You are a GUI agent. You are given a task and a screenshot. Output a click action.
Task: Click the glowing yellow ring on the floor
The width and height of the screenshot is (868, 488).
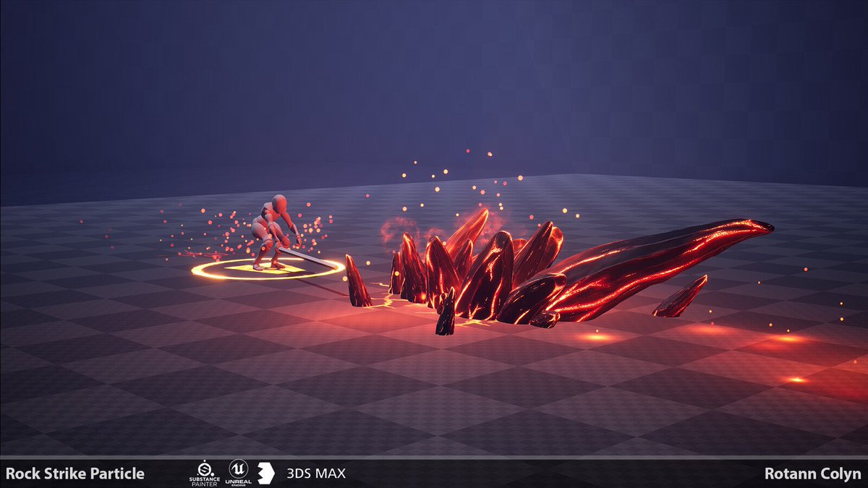point(268,269)
